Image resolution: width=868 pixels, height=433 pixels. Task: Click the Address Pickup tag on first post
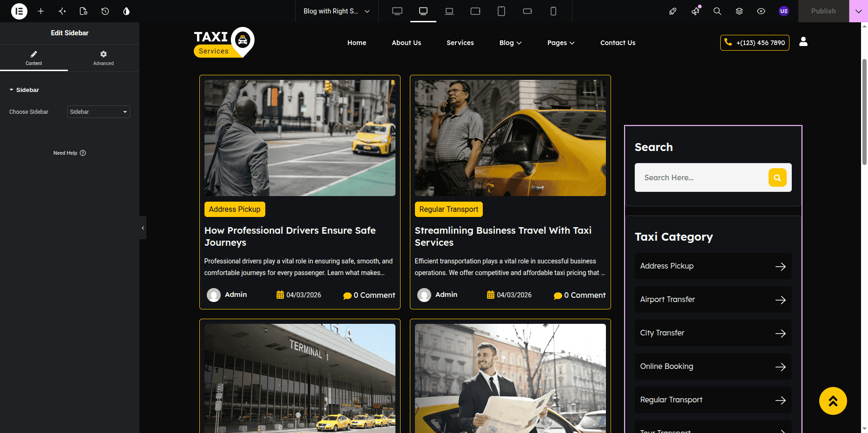[x=235, y=209]
